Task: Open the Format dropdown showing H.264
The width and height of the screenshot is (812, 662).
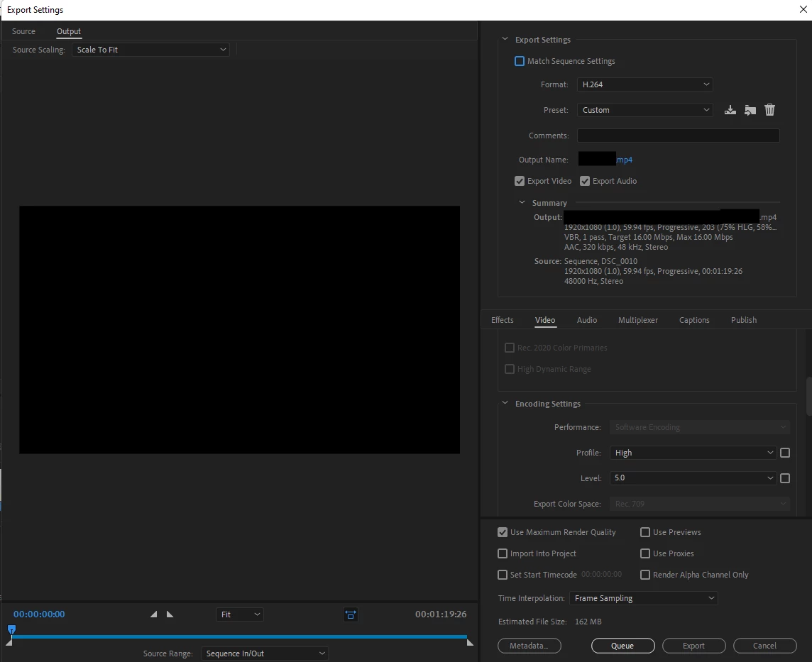Action: (644, 84)
